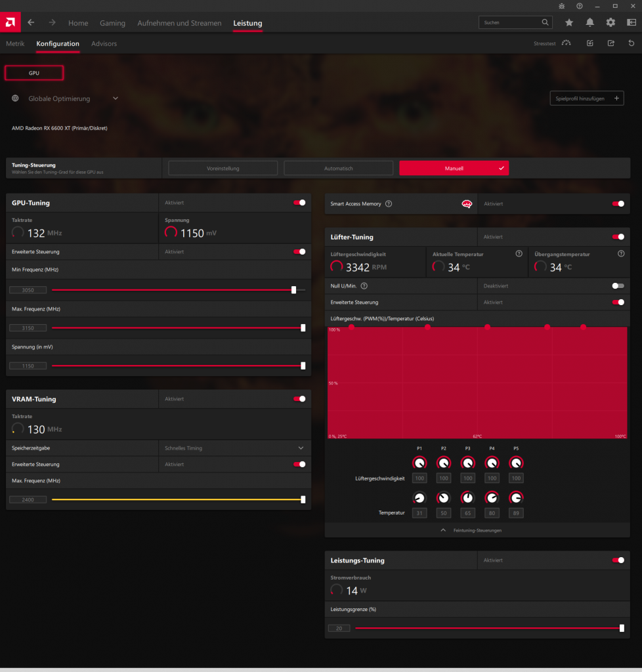The image size is (642, 672).
Task: Click the Smart Access Memory brain icon
Action: [x=467, y=204]
